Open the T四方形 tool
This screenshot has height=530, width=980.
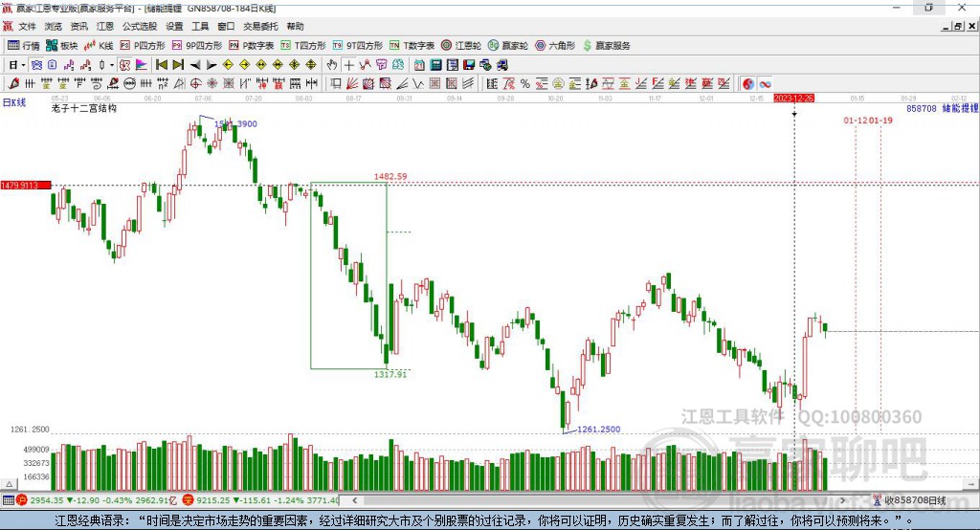click(x=303, y=46)
